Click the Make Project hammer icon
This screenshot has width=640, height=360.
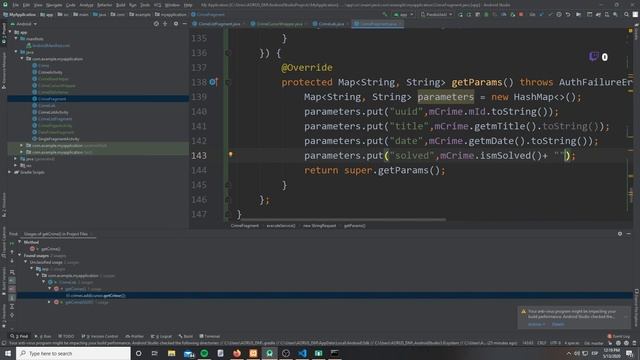pos(384,15)
